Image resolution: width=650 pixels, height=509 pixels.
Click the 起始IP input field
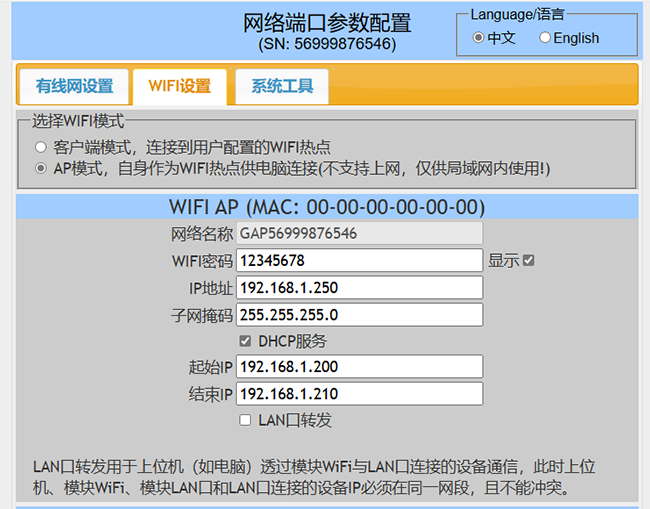(359, 366)
